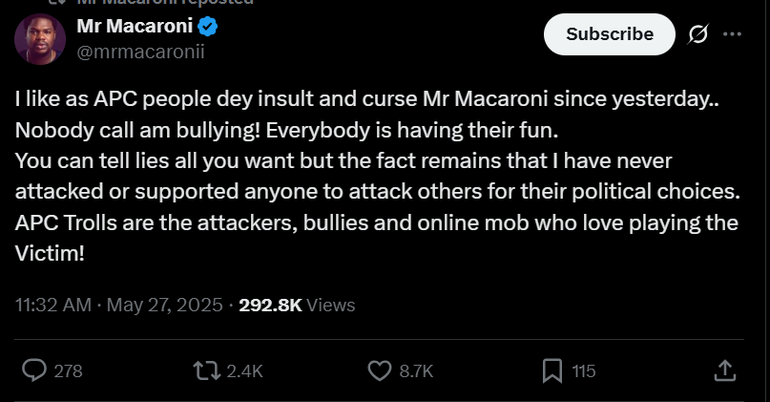Click the 8.7K likes count
Screen dimensions: 770x402
pyautogui.click(x=416, y=371)
